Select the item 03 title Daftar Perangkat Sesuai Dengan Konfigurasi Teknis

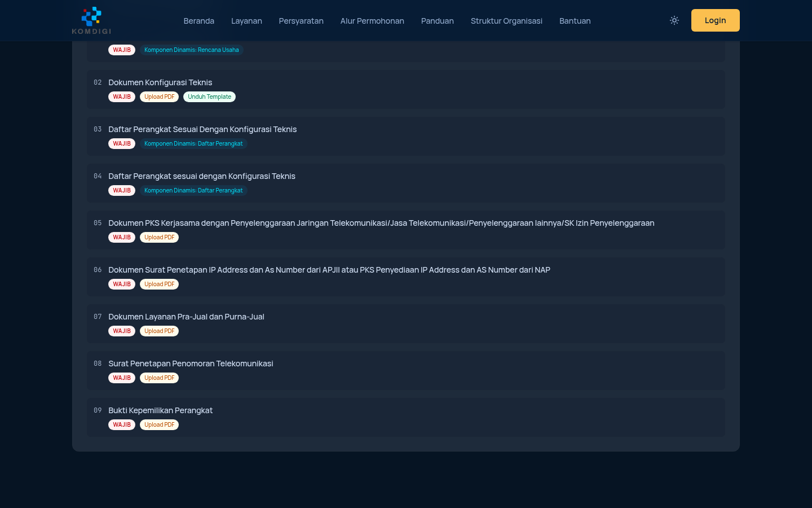tap(202, 129)
